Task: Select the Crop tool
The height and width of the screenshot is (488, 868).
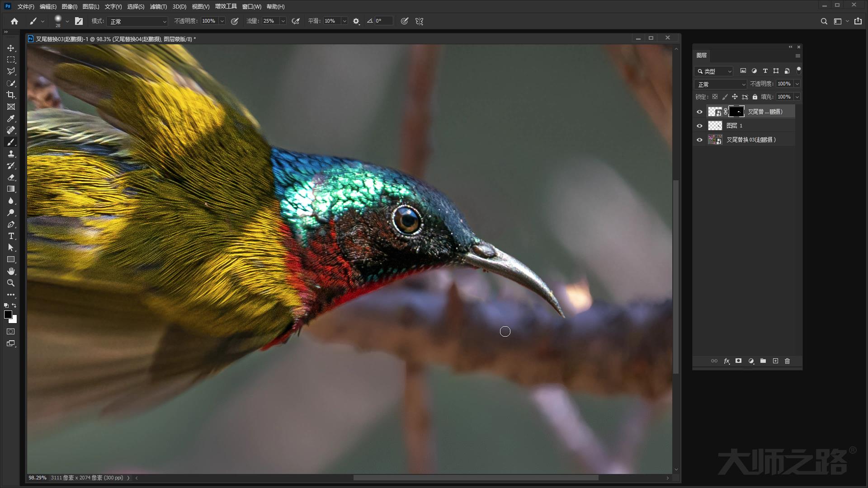Action: tap(11, 95)
